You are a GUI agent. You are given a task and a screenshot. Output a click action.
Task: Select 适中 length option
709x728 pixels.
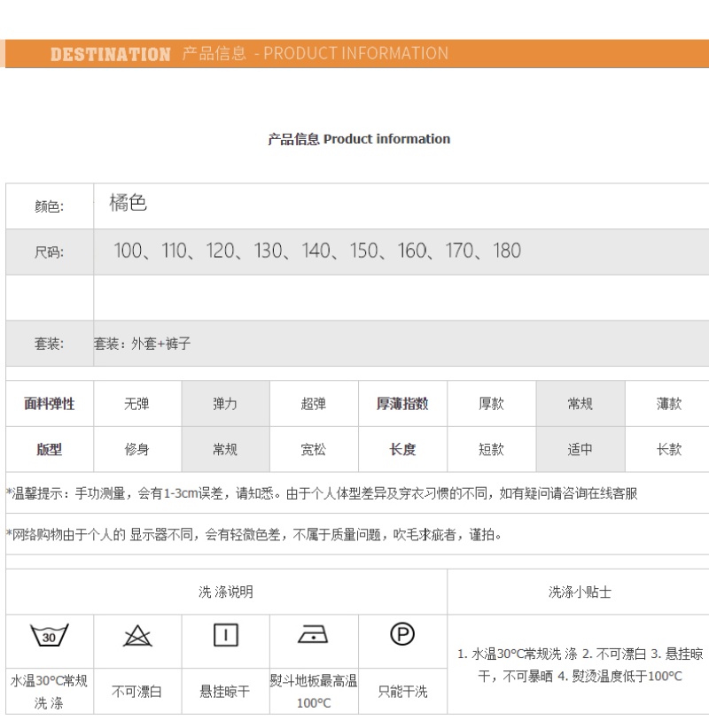(580, 450)
